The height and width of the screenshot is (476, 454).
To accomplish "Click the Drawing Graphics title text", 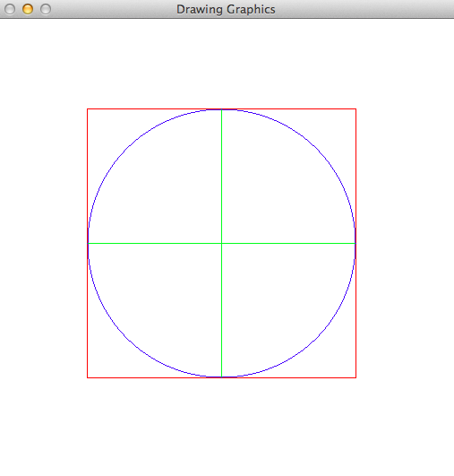I will pyautogui.click(x=226, y=9).
